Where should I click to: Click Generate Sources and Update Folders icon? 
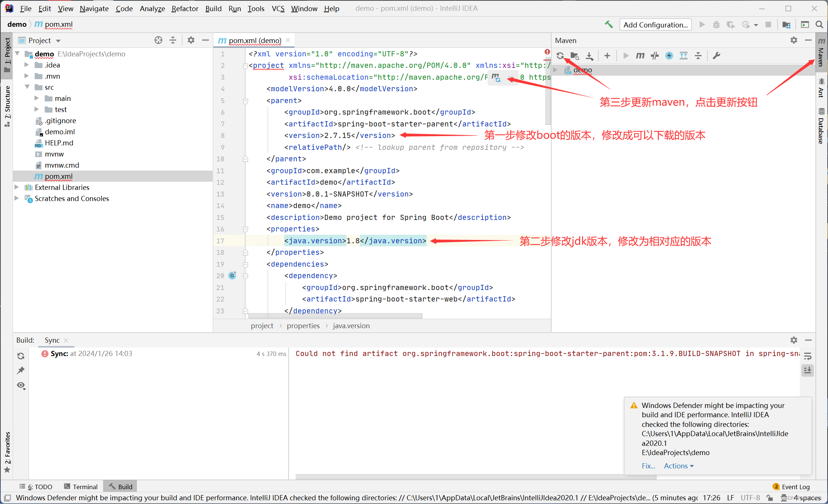pos(575,56)
